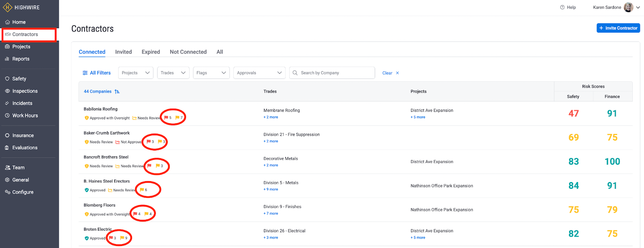
Task: Click B. Haines Steel Erectors yellow flag
Action: pos(143,190)
